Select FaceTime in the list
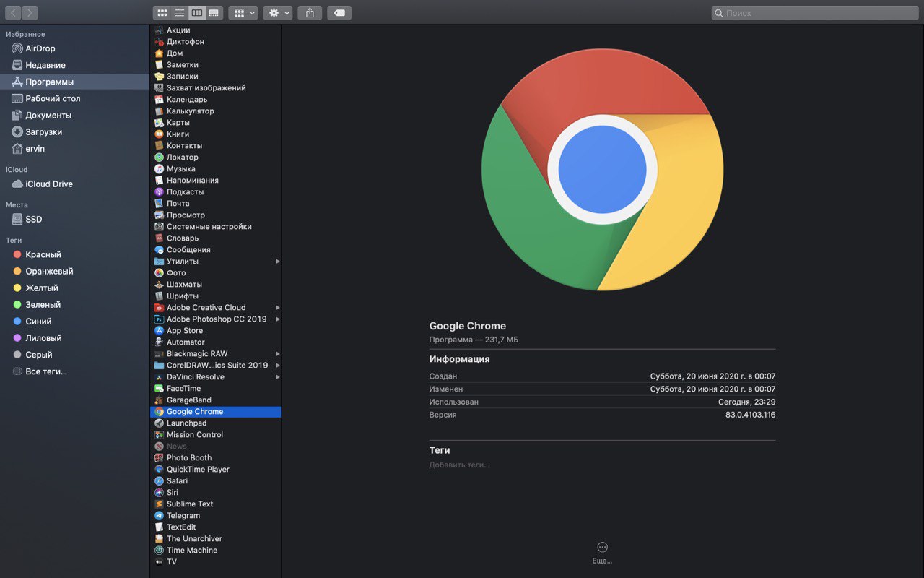Image resolution: width=924 pixels, height=578 pixels. click(x=215, y=388)
